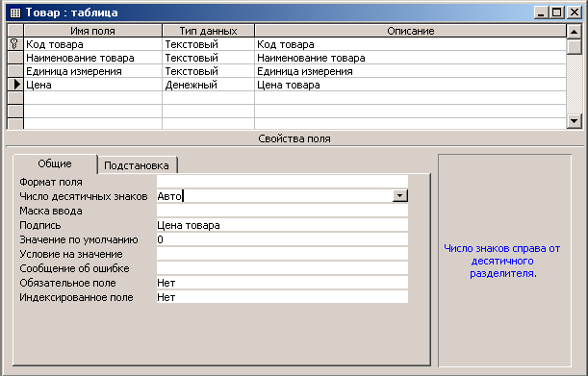Select the field name cell Единица измерения
Screen dimensions: 588x376
point(93,71)
